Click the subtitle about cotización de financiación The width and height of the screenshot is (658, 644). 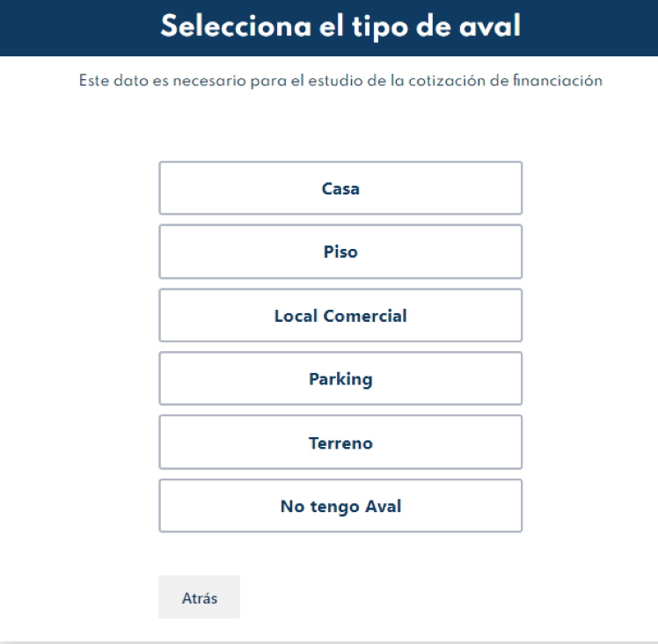point(340,82)
